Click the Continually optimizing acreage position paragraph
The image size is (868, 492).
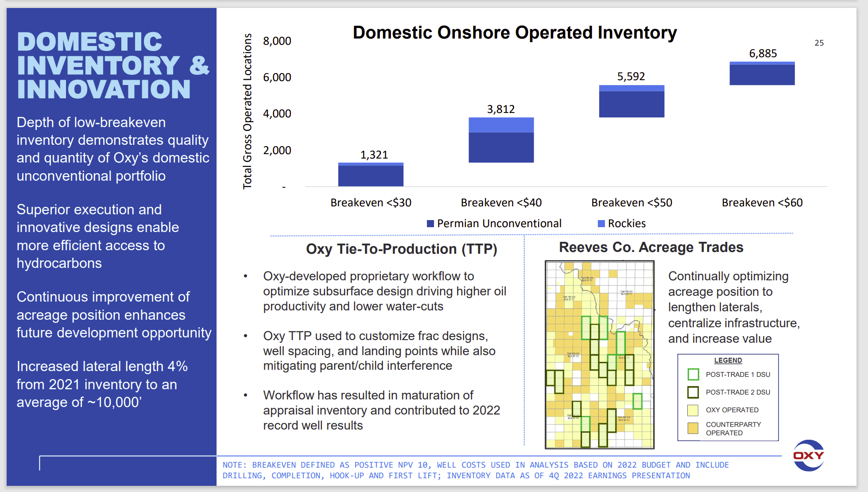pos(734,307)
